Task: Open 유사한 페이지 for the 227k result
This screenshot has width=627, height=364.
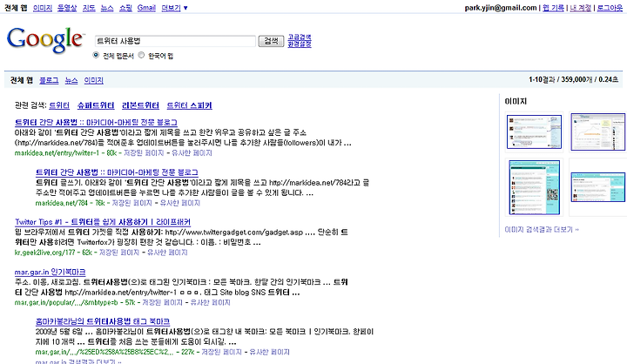Action: (269, 352)
